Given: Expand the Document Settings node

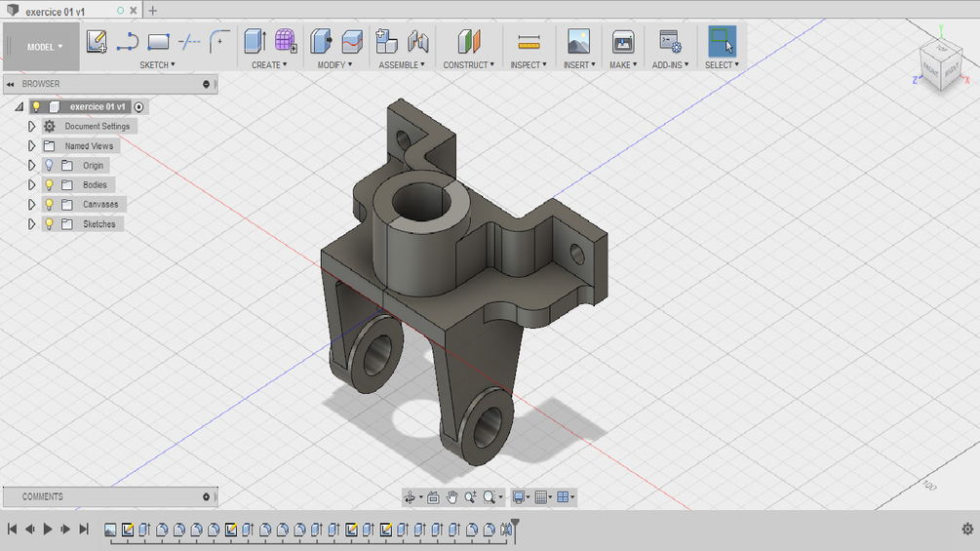Looking at the screenshot, I should coord(31,126).
